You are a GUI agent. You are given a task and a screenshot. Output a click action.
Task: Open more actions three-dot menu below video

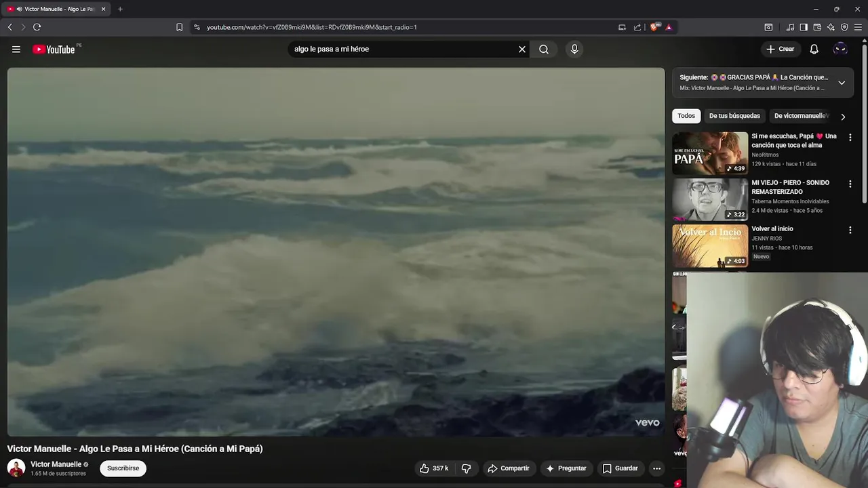pos(656,468)
